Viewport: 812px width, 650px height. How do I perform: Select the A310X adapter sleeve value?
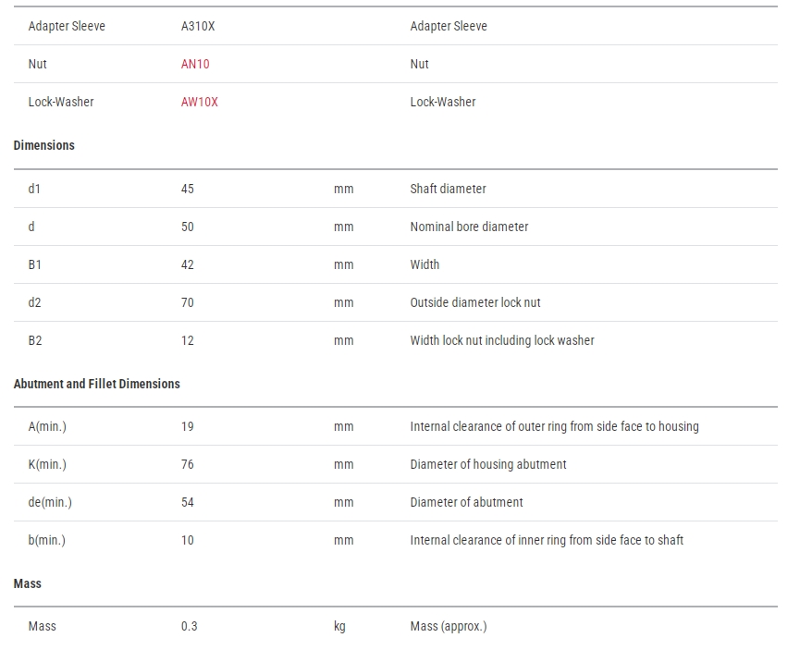coord(198,26)
